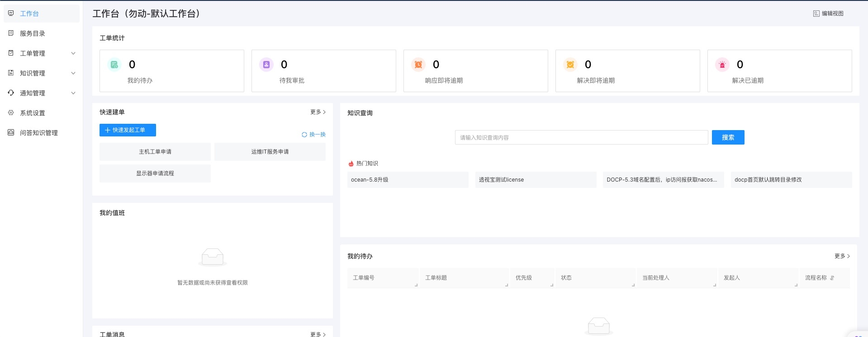Open 更多 in the 快速建单 panel

click(318, 112)
